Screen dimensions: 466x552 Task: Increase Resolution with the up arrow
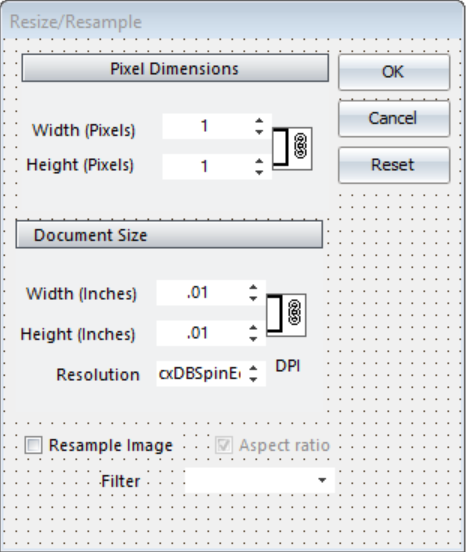[253, 368]
